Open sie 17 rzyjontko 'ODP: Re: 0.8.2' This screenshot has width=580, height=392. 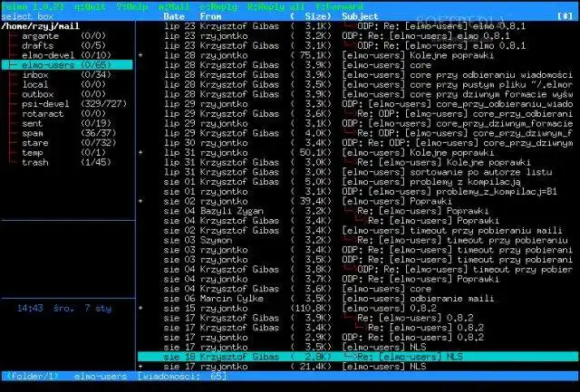pyautogui.click(x=358, y=338)
